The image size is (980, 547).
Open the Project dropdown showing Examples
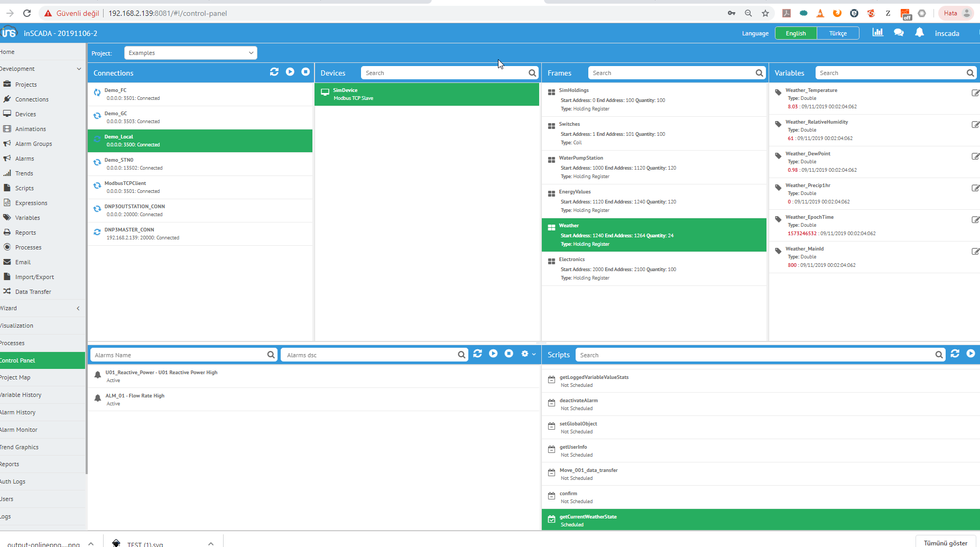190,53
